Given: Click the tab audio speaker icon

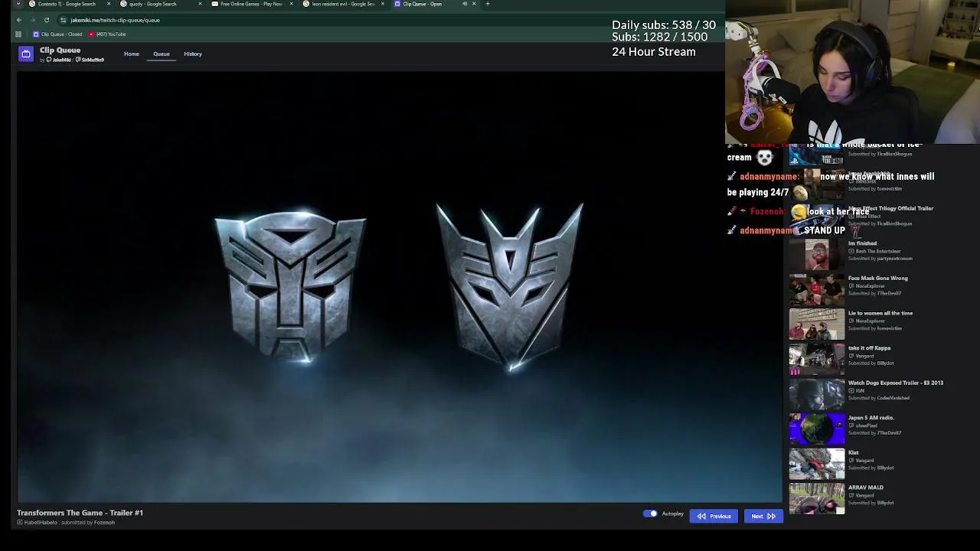Looking at the screenshot, I should pos(465,4).
